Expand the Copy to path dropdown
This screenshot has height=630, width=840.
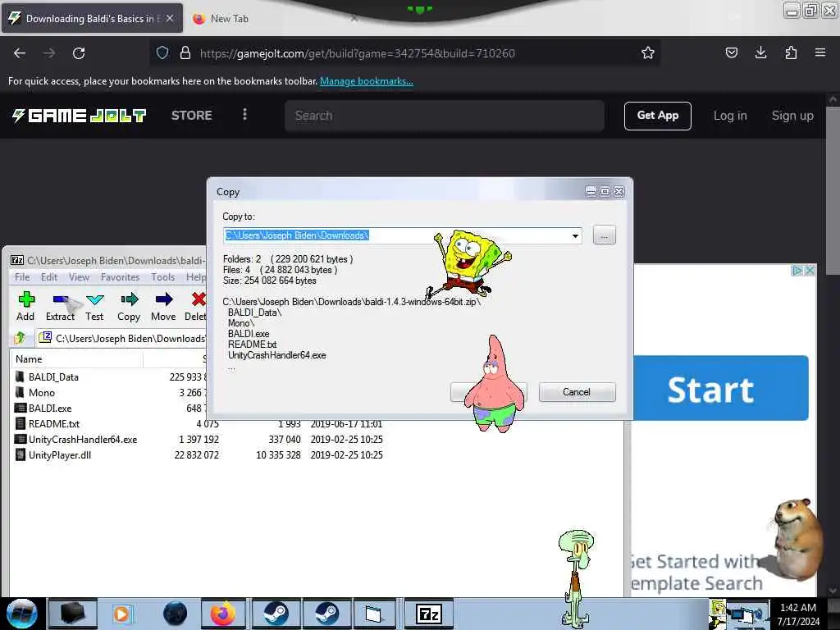575,235
